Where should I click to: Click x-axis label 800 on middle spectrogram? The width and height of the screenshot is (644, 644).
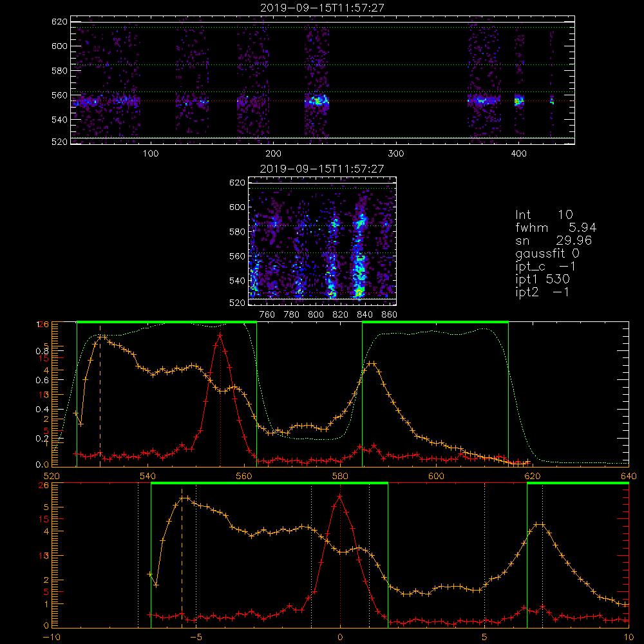tap(316, 315)
